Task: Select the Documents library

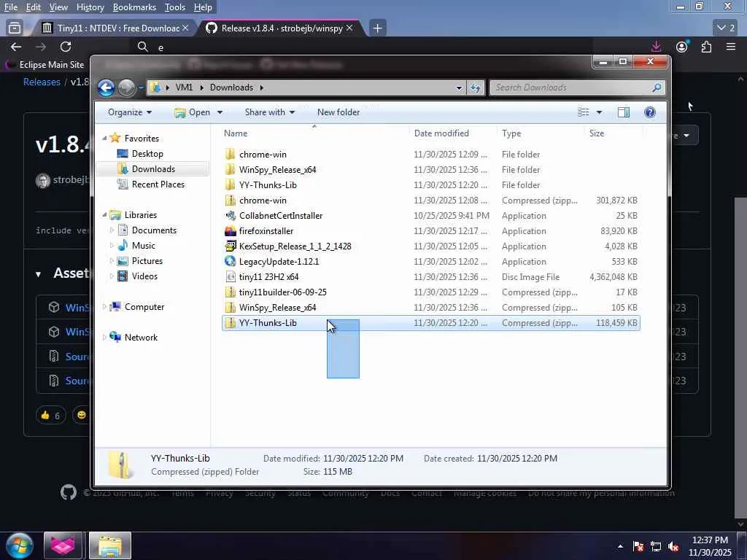Action: [154, 230]
